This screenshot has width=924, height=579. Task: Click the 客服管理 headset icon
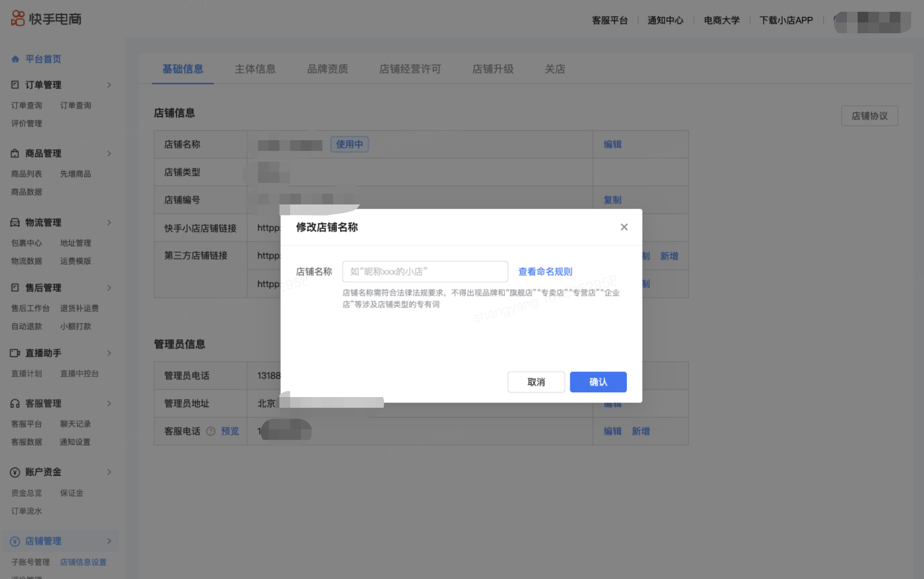tap(15, 403)
